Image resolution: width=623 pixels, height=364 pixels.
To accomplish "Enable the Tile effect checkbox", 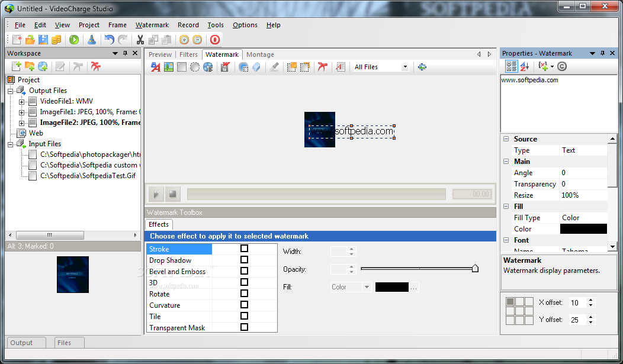I will point(245,315).
